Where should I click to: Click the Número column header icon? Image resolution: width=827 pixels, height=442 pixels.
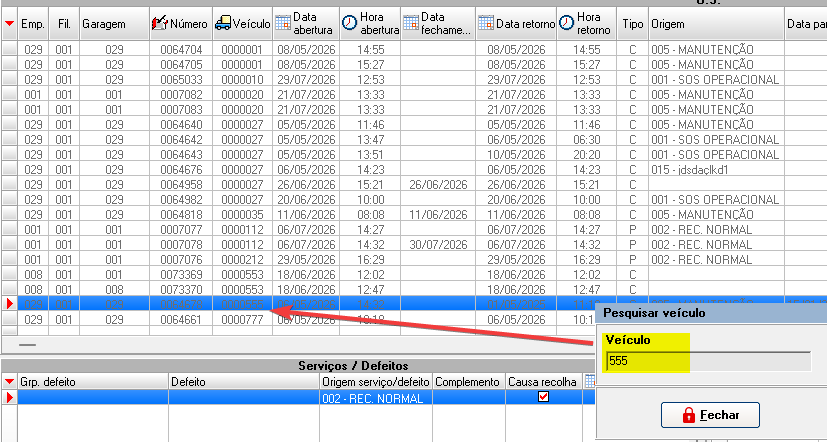(160, 24)
